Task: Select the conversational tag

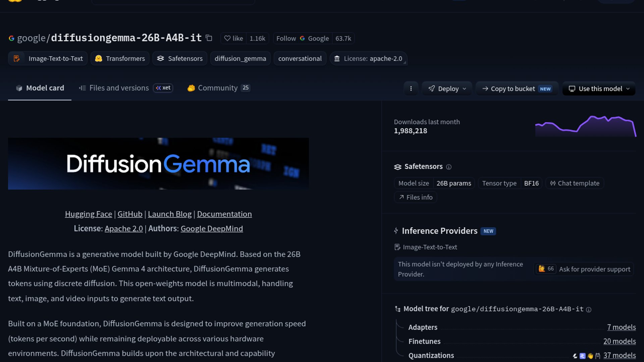Action: click(x=300, y=58)
